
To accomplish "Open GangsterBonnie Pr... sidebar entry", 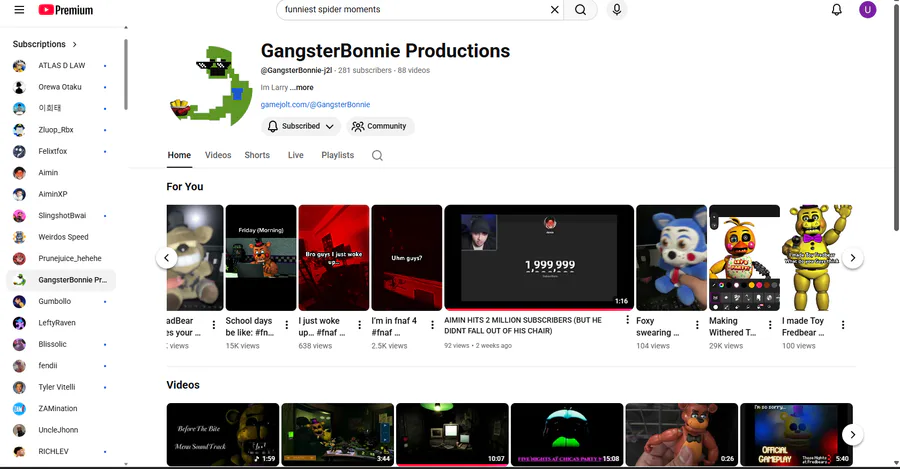I will point(61,280).
